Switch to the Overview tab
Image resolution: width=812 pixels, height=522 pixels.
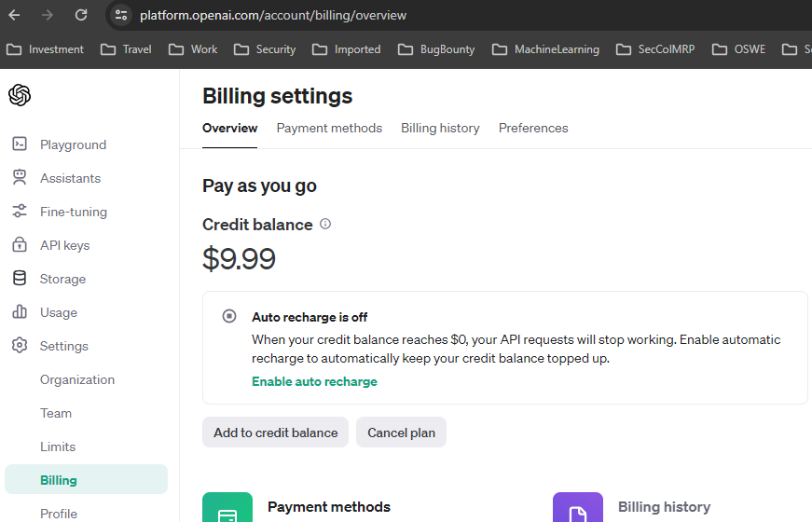[229, 128]
